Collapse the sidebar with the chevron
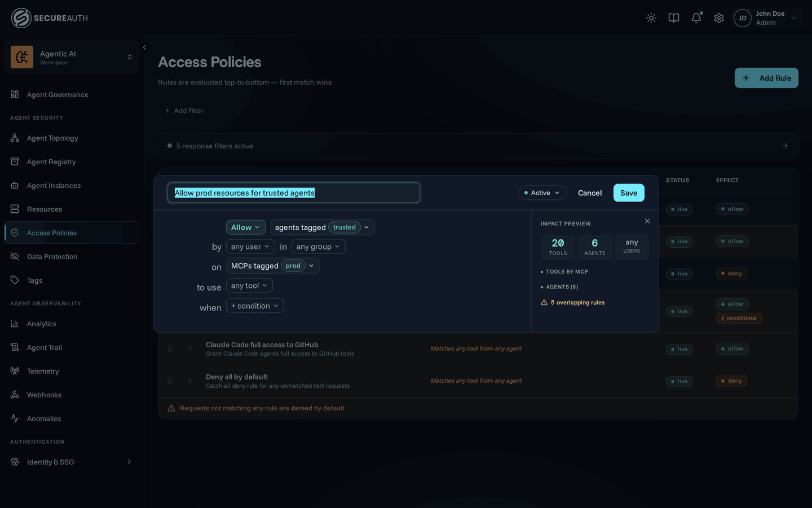 [x=144, y=47]
